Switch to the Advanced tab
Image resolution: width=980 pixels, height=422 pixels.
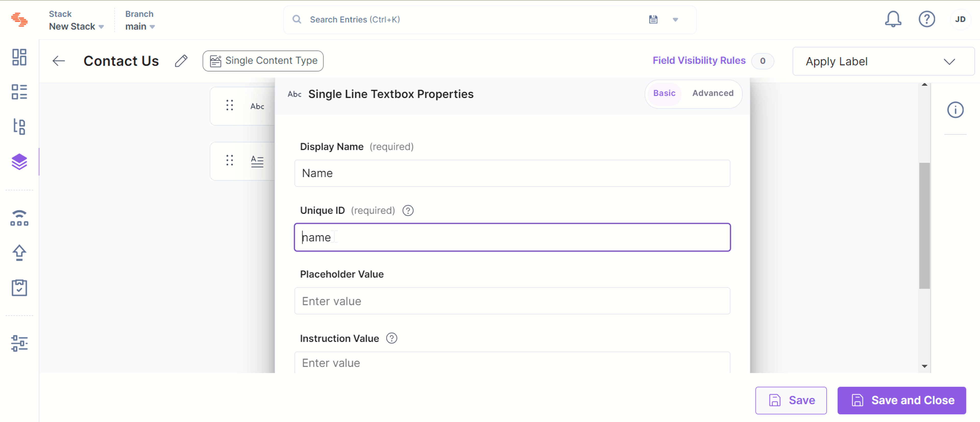click(x=713, y=93)
